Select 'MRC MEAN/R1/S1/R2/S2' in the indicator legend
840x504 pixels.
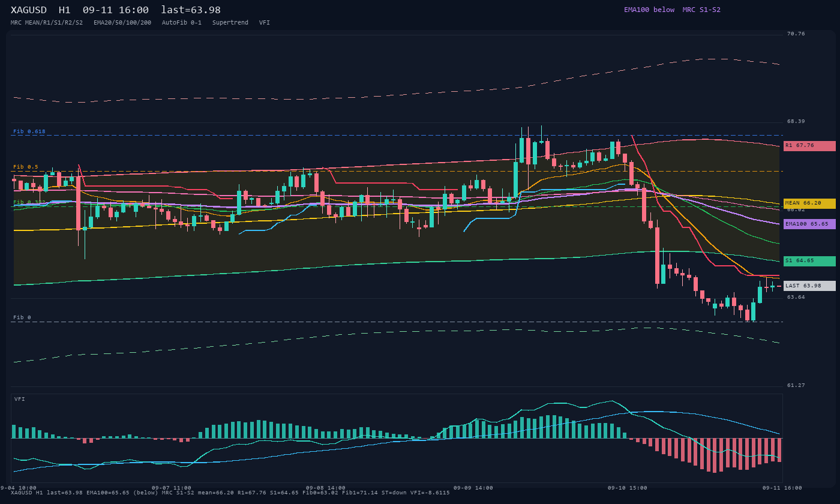(x=47, y=23)
